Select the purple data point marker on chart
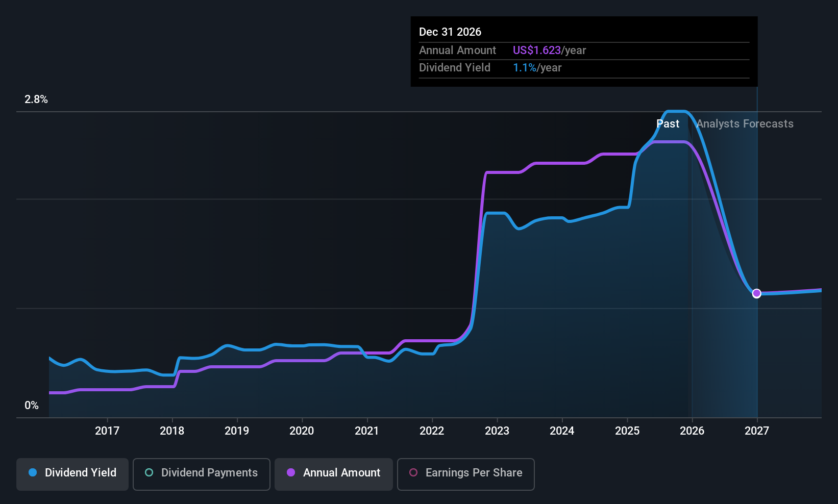Screen dimensions: 838x504 (x=756, y=293)
